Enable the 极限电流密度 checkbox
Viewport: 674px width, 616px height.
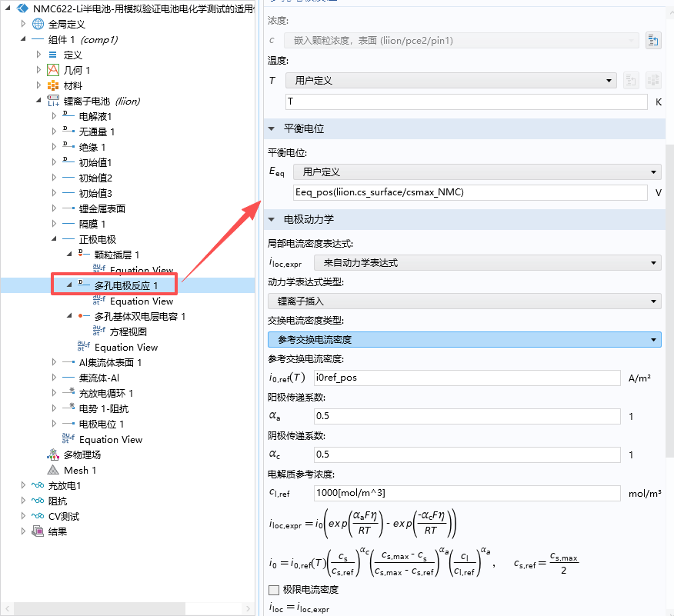274,590
